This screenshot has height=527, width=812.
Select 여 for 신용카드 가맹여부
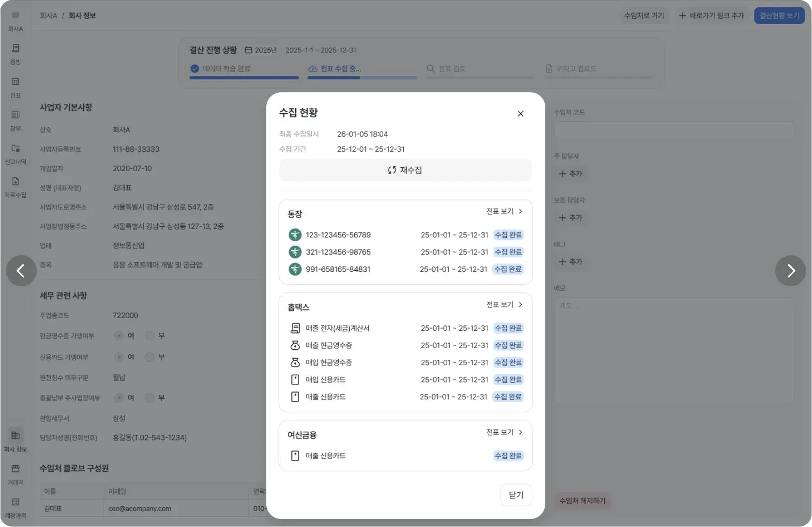[119, 357]
